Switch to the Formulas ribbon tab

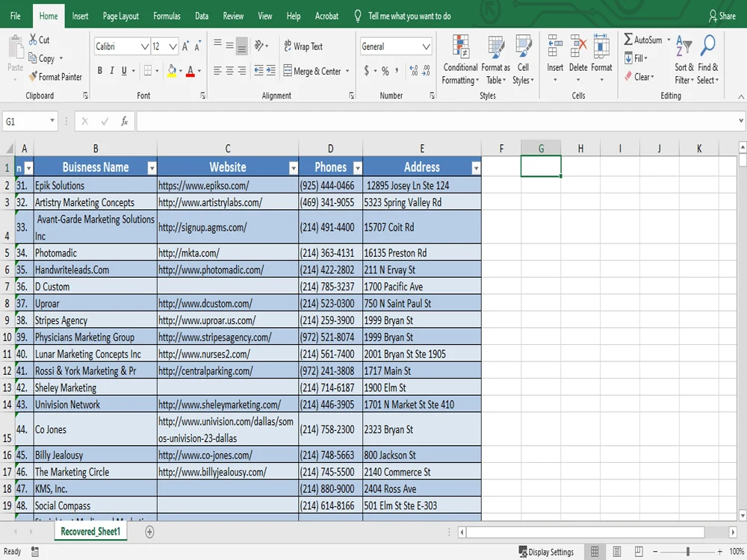pyautogui.click(x=167, y=15)
